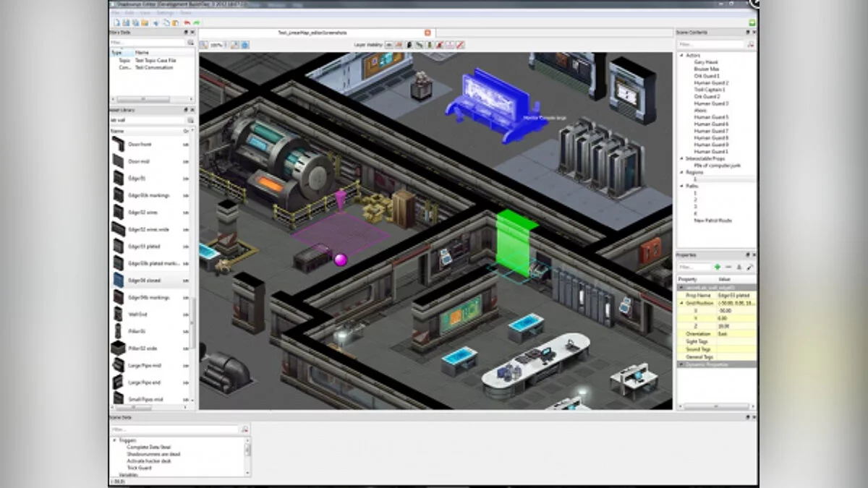The height and width of the screenshot is (488, 868).
Task: Select the Complete Data Steal trigger
Action: (148, 448)
